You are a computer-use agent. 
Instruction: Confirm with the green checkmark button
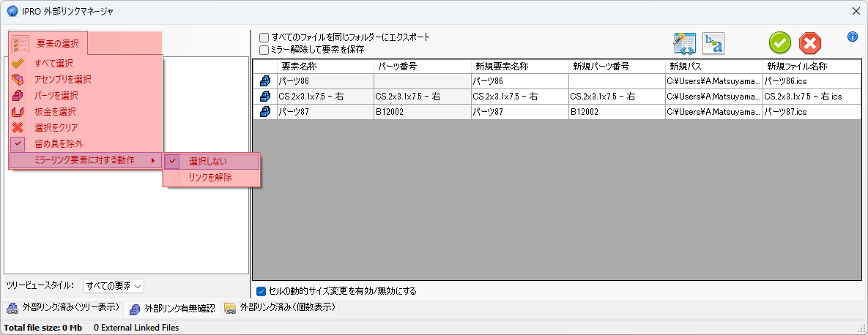point(779,43)
